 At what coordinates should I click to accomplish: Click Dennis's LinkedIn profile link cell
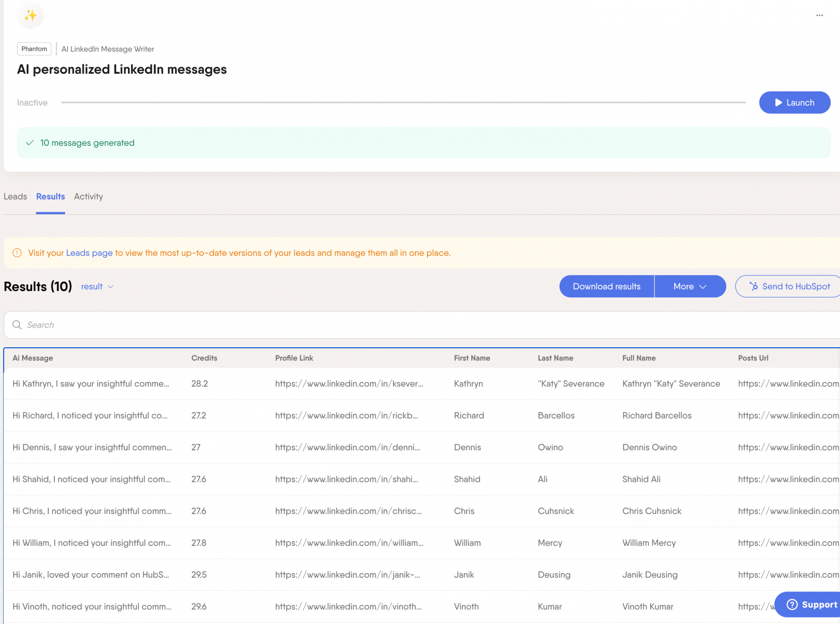click(x=347, y=447)
